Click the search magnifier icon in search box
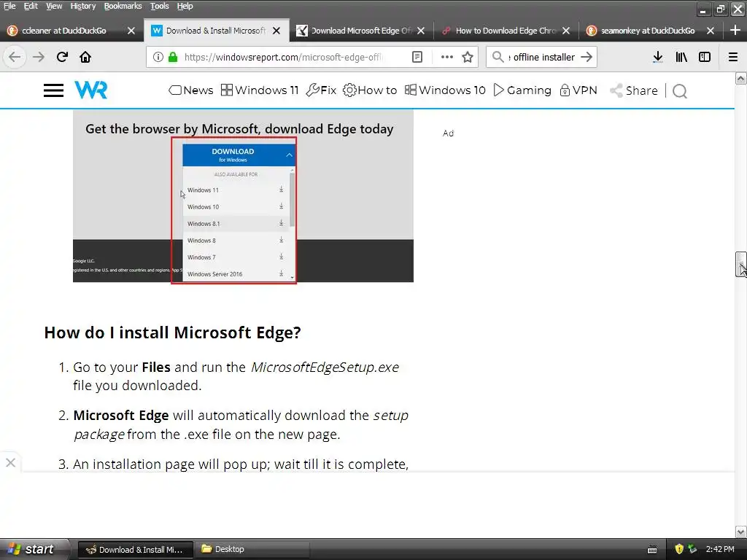Image resolution: width=747 pixels, height=560 pixels. (498, 57)
